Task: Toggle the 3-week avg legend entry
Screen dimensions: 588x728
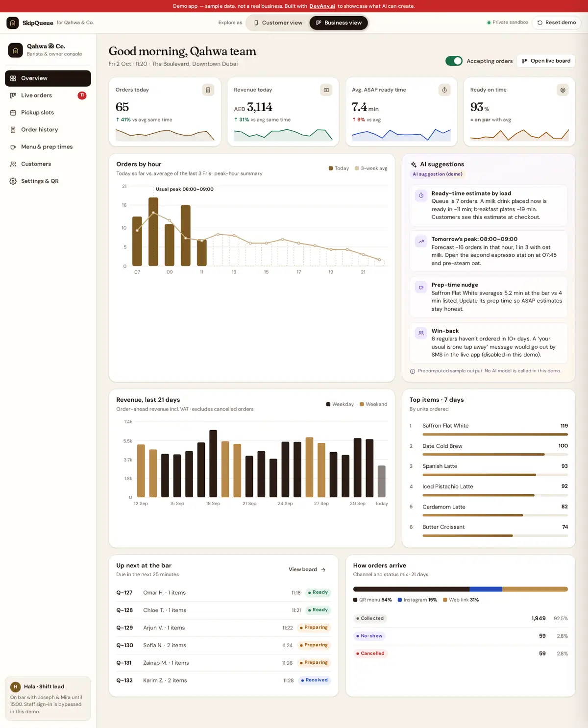Action: coord(371,169)
